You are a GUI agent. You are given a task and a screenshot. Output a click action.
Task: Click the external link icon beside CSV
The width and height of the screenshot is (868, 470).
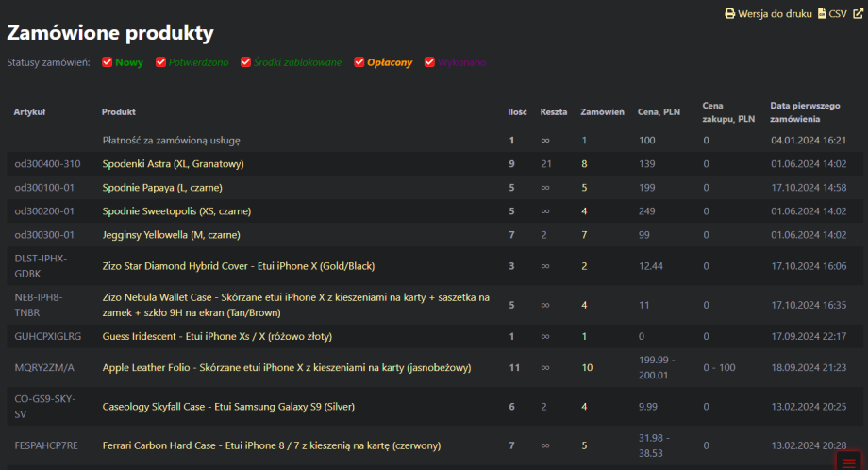click(857, 14)
